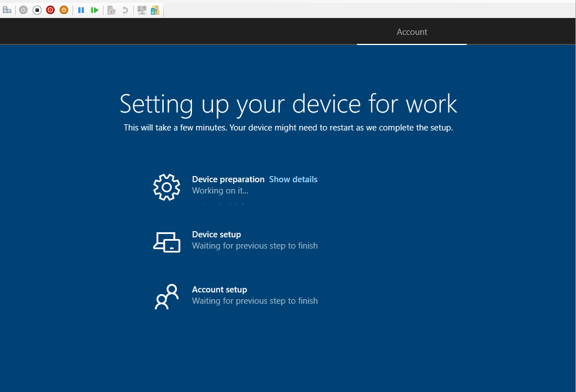
Task: Click the Device setup step label
Action: (216, 235)
